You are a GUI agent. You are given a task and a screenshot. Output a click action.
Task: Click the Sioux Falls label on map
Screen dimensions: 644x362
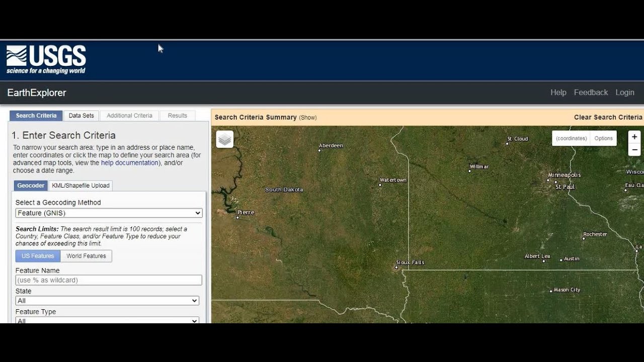[410, 262]
